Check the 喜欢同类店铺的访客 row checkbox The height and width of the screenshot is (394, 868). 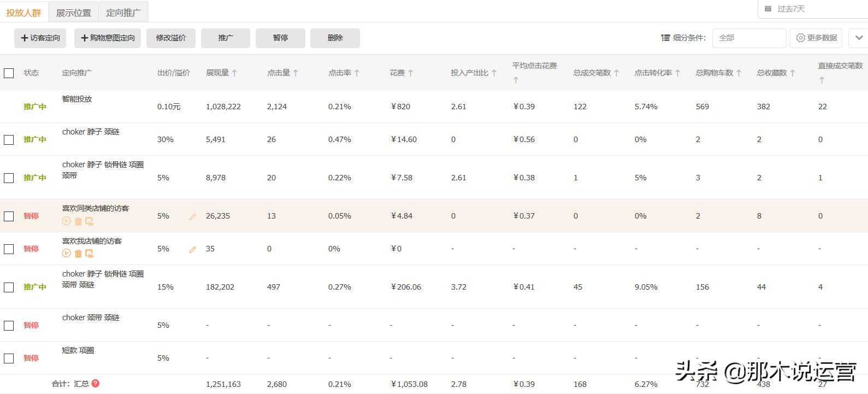[9, 216]
